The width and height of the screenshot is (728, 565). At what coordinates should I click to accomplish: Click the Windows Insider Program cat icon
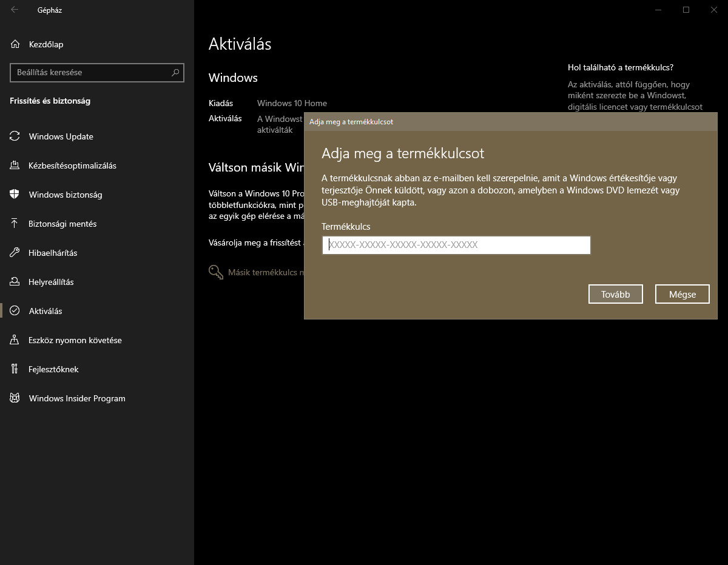pyautogui.click(x=15, y=398)
